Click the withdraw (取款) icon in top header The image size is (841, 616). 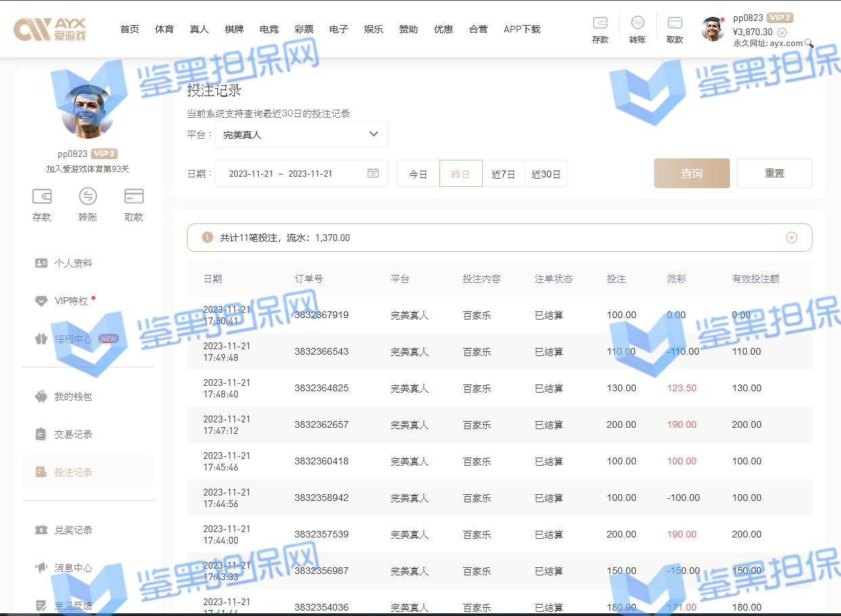pyautogui.click(x=674, y=23)
